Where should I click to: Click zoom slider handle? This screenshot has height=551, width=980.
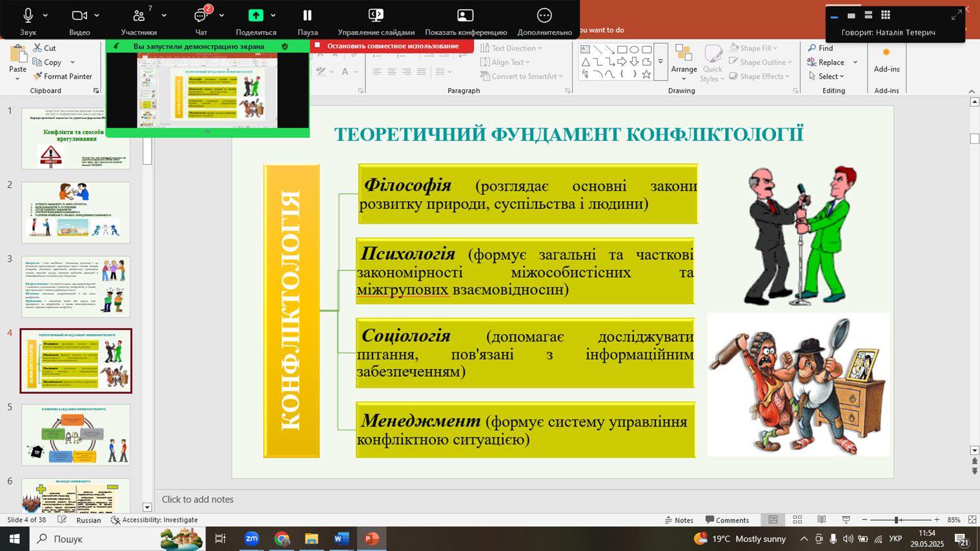tap(896, 519)
